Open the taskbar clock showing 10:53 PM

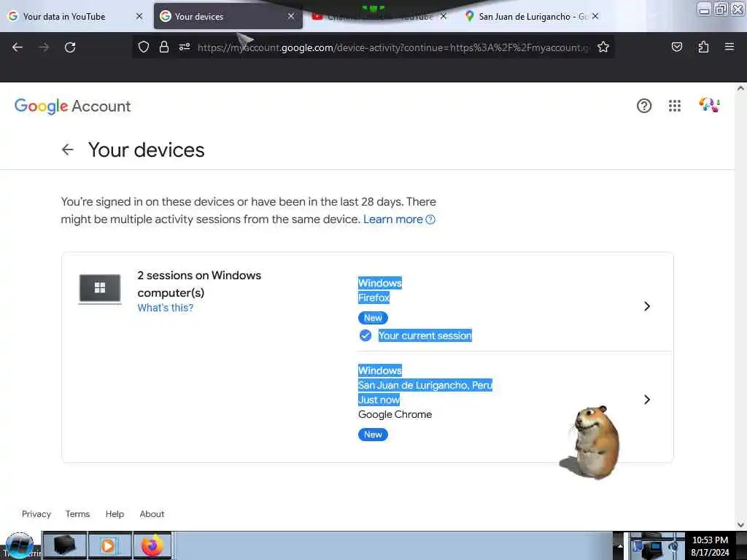(x=710, y=545)
